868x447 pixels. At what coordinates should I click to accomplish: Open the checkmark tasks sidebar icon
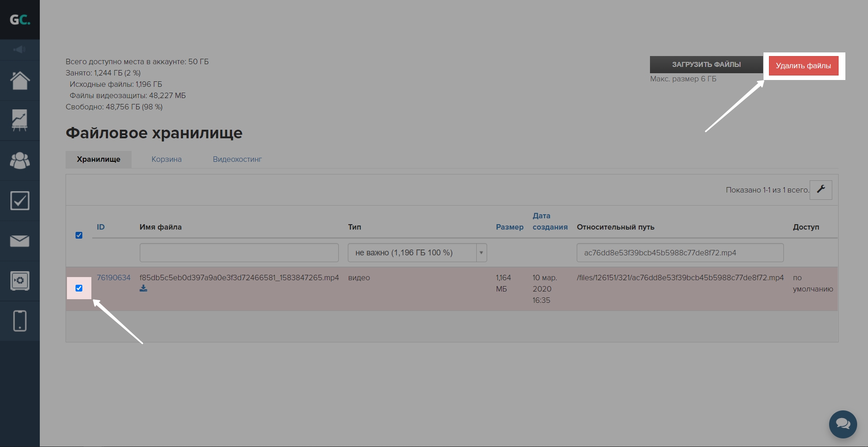click(20, 201)
